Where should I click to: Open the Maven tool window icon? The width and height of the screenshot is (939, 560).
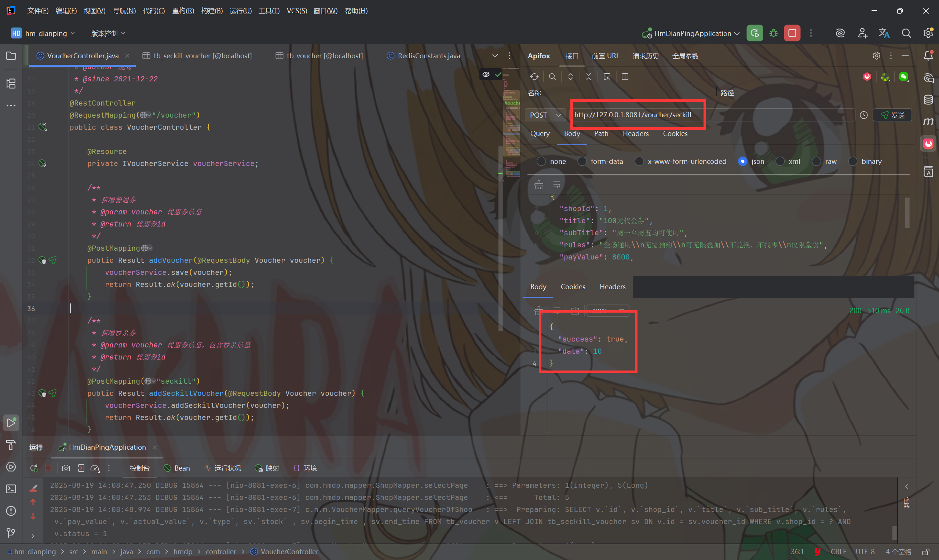click(x=928, y=122)
